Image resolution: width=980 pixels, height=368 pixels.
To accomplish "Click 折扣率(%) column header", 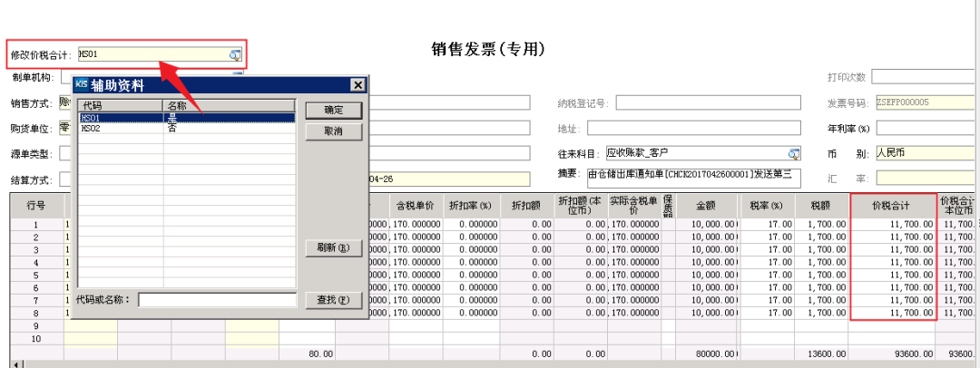I will 471,206.
